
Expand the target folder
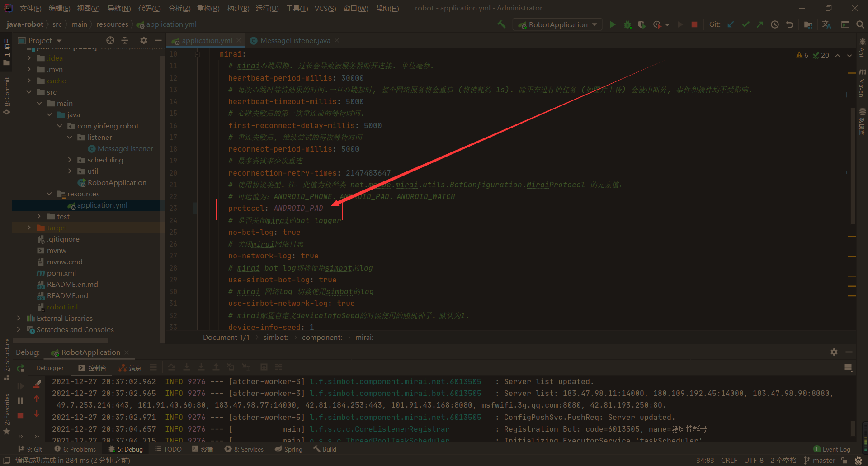coord(29,228)
